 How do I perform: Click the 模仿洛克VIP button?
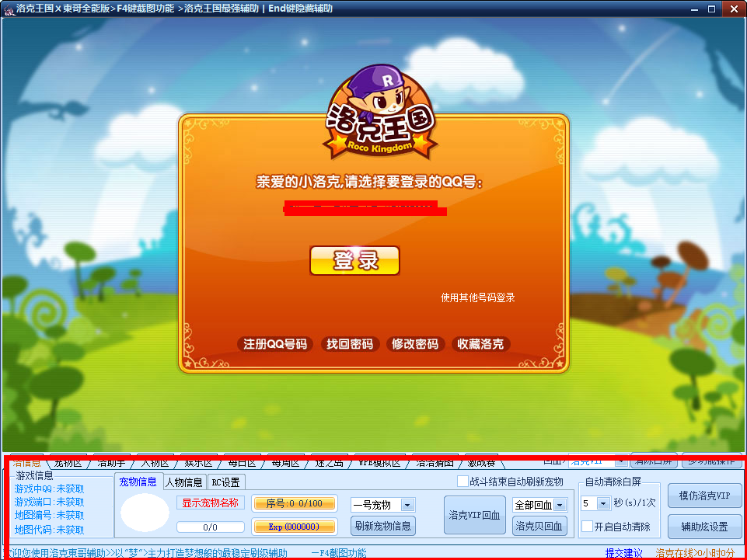pyautogui.click(x=704, y=496)
